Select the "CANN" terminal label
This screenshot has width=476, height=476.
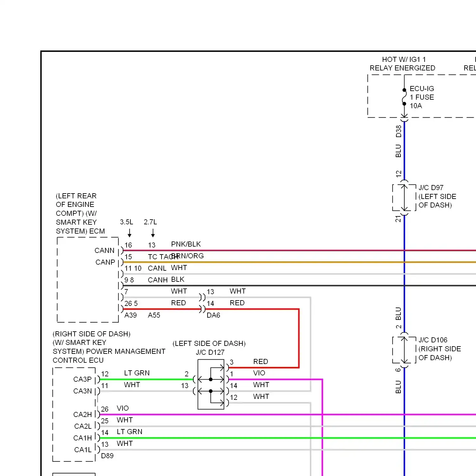(104, 250)
